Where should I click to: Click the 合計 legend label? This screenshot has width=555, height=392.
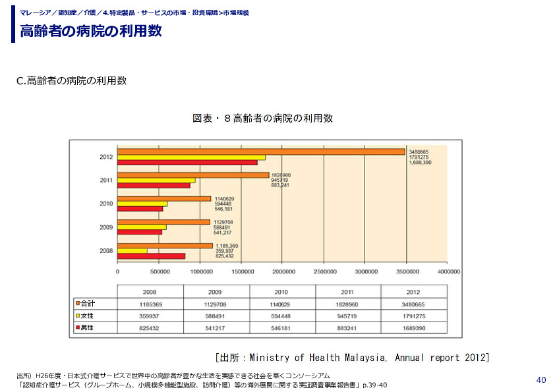[88, 303]
